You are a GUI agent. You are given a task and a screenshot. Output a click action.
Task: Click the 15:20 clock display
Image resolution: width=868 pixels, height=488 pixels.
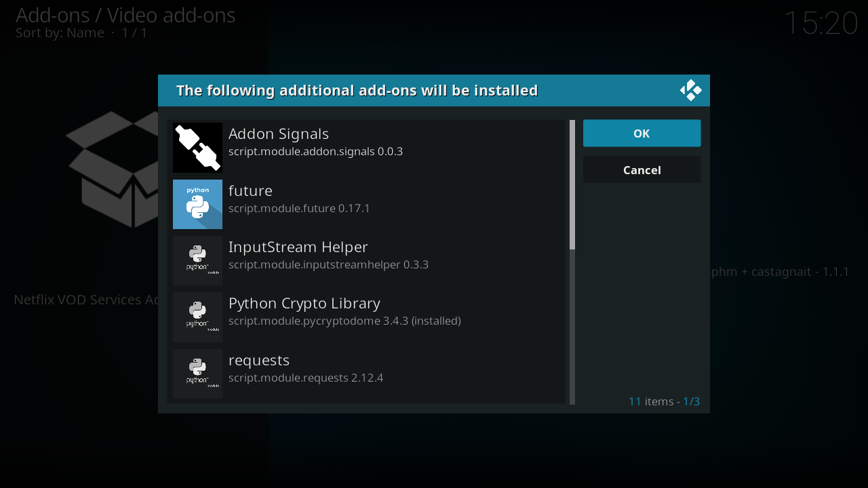(x=821, y=24)
